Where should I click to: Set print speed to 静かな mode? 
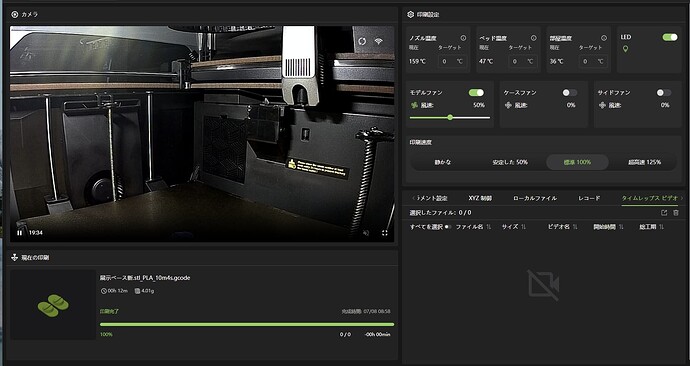click(442, 162)
